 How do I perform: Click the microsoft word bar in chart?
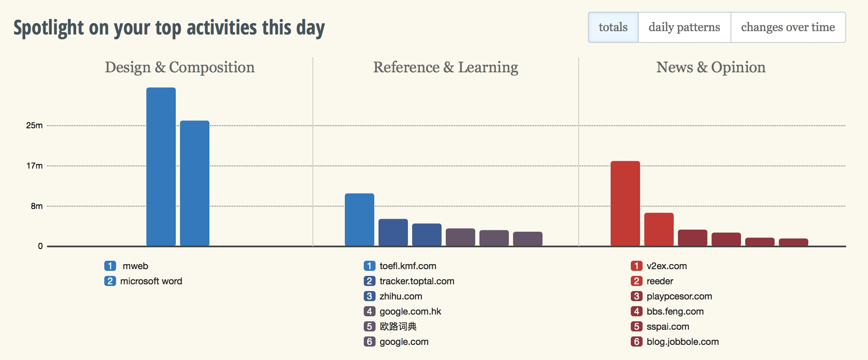pos(195,183)
